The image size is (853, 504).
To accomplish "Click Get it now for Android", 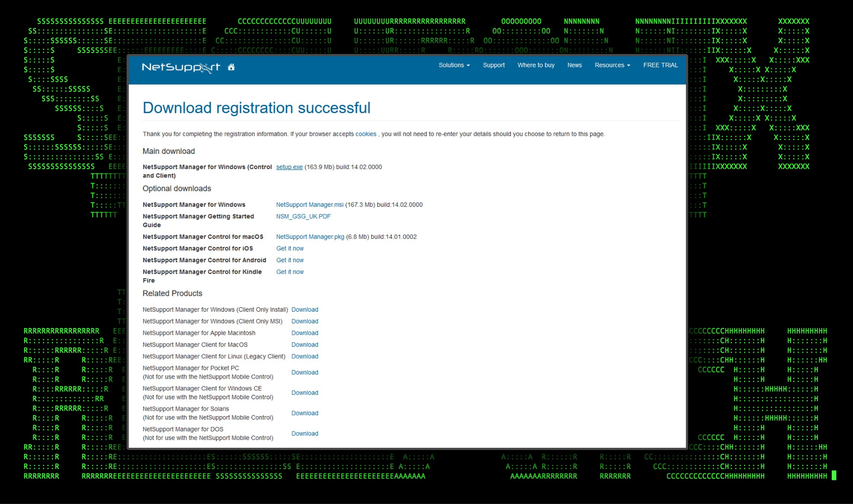I will (290, 260).
